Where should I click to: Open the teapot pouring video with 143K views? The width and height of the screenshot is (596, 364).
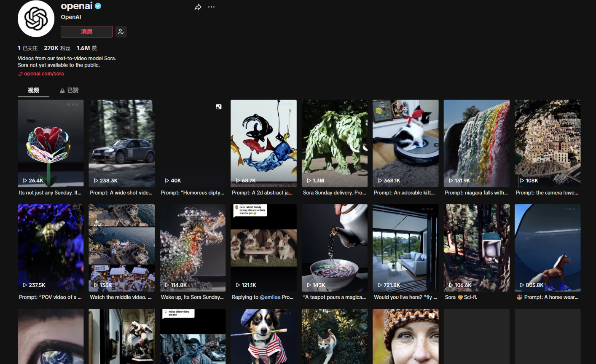pyautogui.click(x=335, y=248)
